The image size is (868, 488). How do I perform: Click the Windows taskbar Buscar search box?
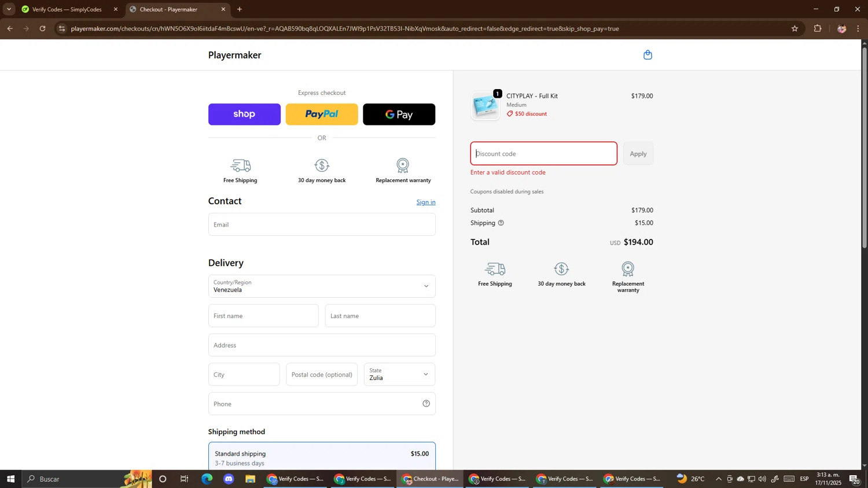pos(87,479)
